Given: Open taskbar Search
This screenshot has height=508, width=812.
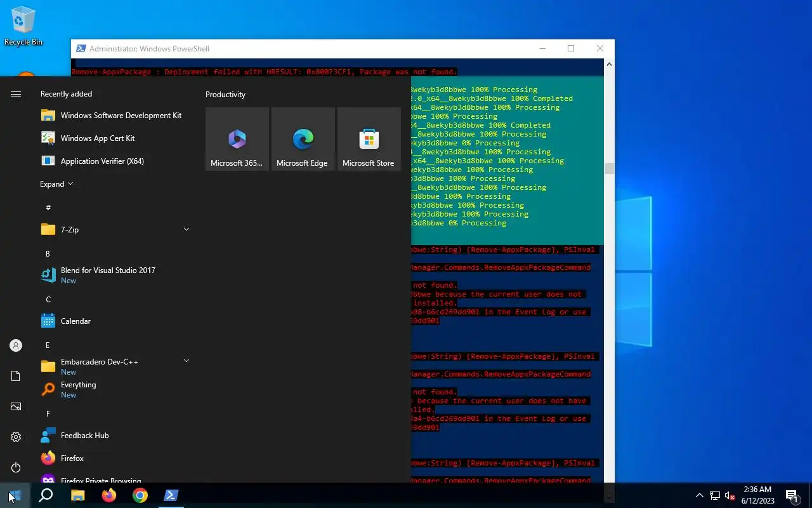Looking at the screenshot, I should tap(46, 495).
